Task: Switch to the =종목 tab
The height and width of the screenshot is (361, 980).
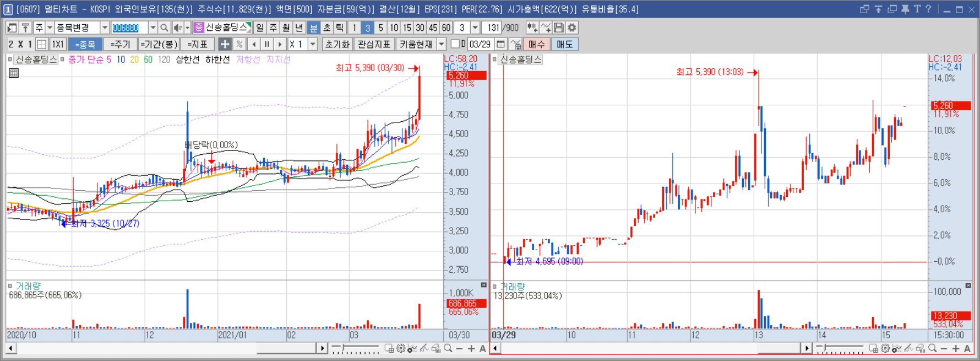Action: [85, 44]
